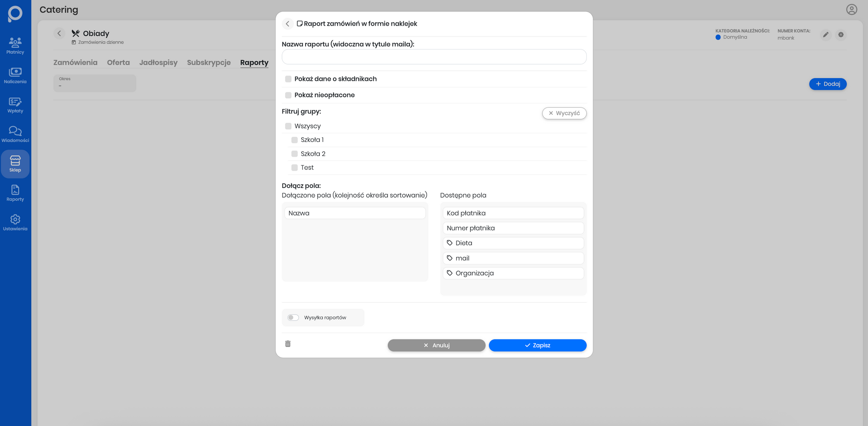Click the user profile icon

click(852, 10)
